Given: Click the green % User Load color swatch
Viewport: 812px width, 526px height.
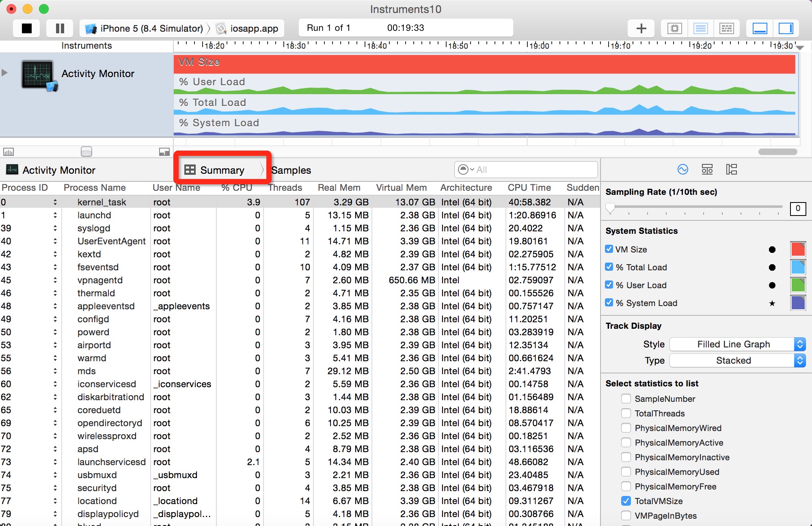Looking at the screenshot, I should tap(798, 285).
